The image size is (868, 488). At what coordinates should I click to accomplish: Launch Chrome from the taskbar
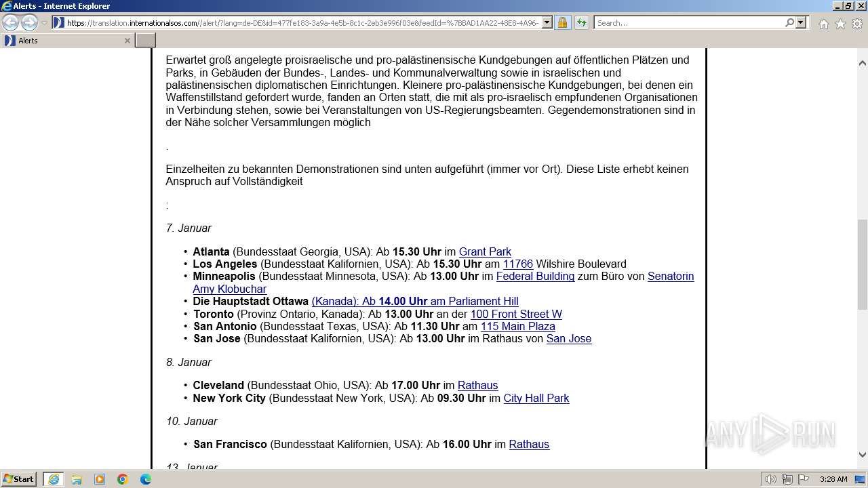123,479
